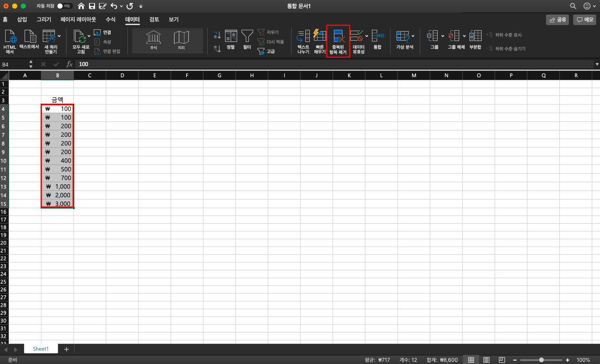
Task: Click the 메모 comments button
Action: click(584, 19)
